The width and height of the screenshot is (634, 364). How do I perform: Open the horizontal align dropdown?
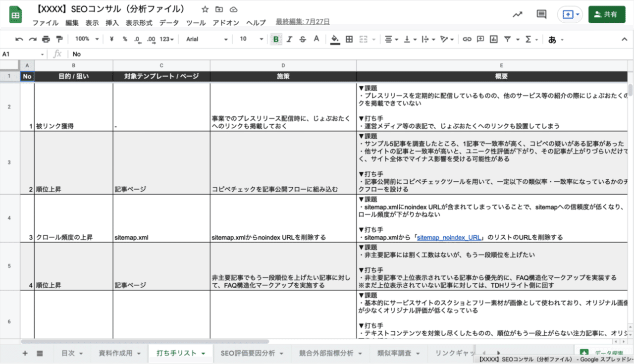(391, 39)
